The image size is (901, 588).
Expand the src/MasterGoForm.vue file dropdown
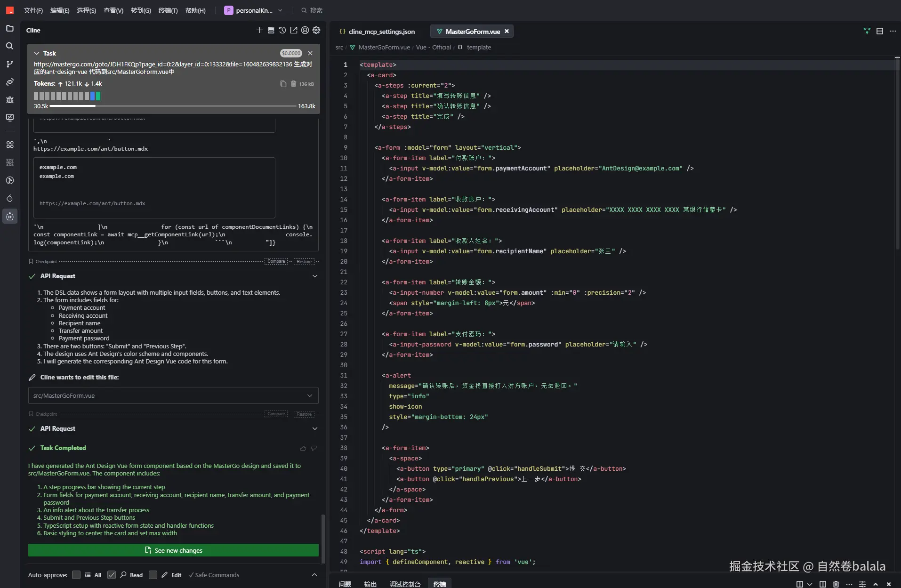310,395
